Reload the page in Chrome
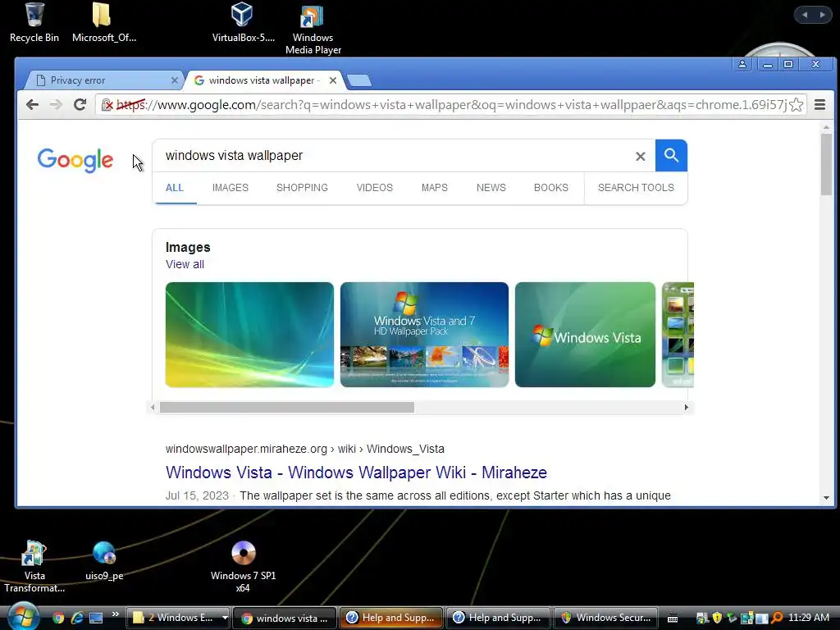This screenshot has height=630, width=840. (80, 104)
